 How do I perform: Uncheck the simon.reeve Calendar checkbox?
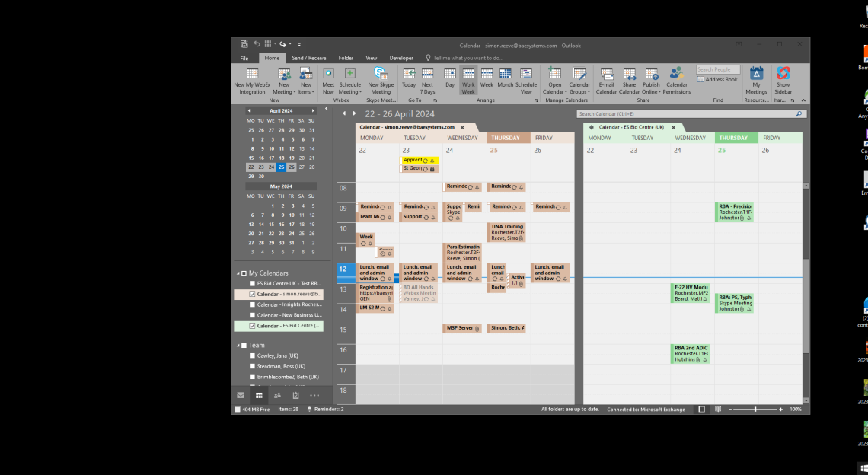[253, 294]
